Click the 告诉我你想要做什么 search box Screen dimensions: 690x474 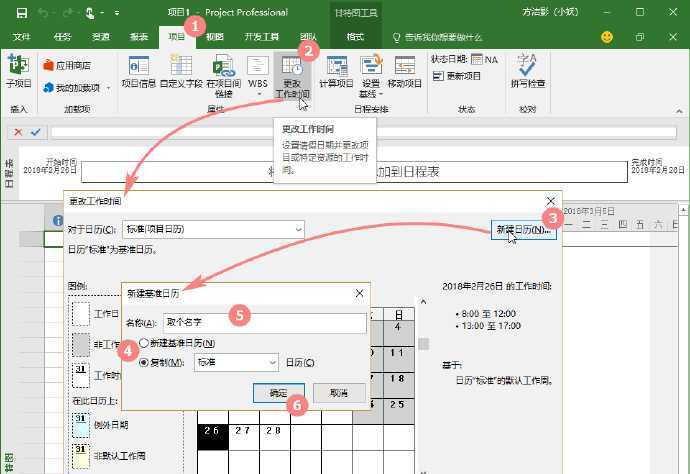click(x=437, y=37)
